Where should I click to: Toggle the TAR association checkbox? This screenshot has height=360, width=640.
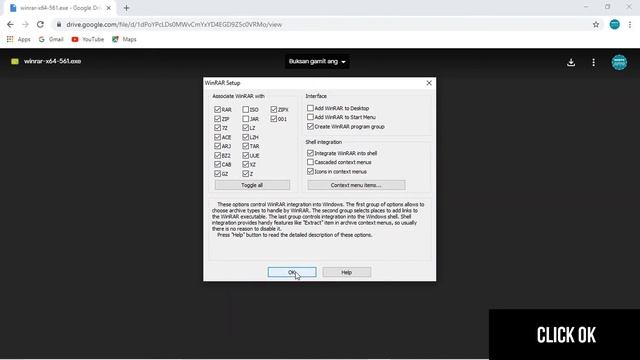[245, 146]
